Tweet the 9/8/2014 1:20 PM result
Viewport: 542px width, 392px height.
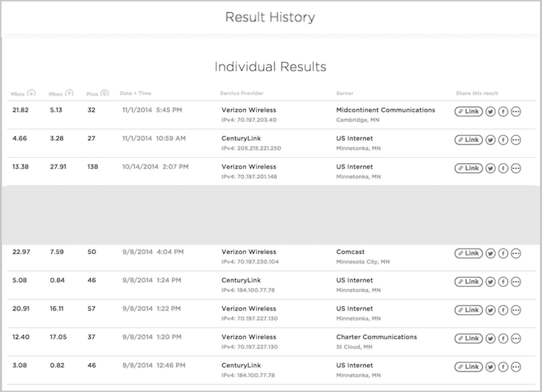[491, 339]
